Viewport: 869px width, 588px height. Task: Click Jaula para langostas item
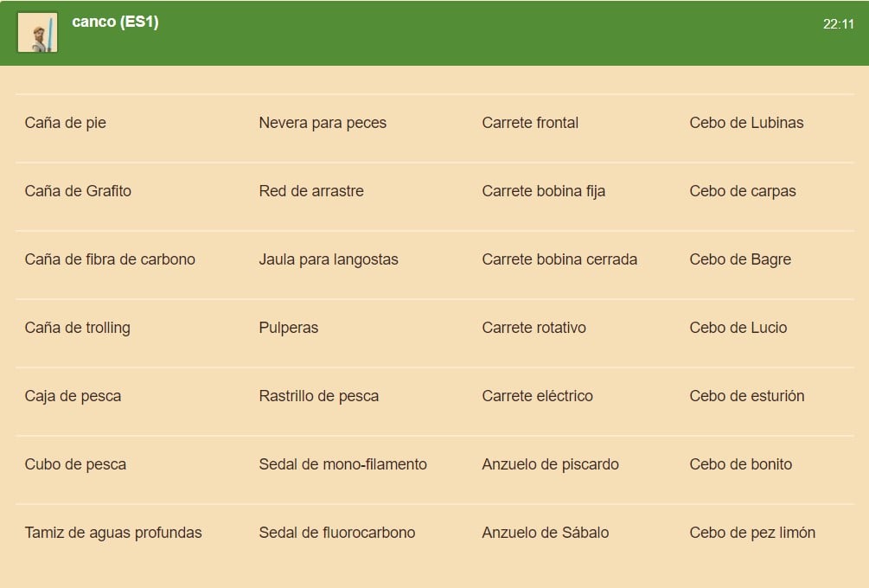tap(328, 259)
